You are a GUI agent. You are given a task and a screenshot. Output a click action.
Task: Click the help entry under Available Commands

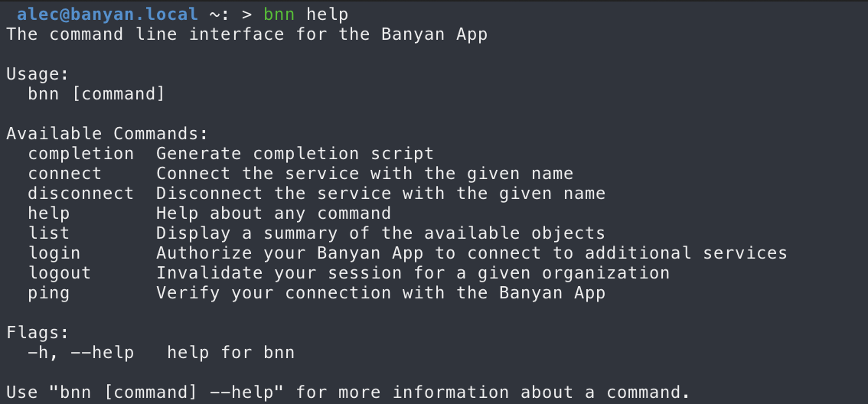tap(49, 213)
